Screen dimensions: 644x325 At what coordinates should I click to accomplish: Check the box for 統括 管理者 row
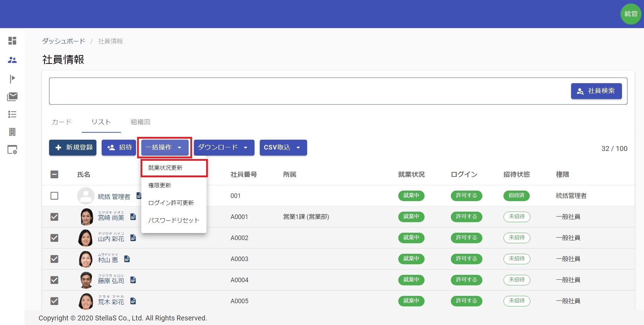[x=54, y=196]
